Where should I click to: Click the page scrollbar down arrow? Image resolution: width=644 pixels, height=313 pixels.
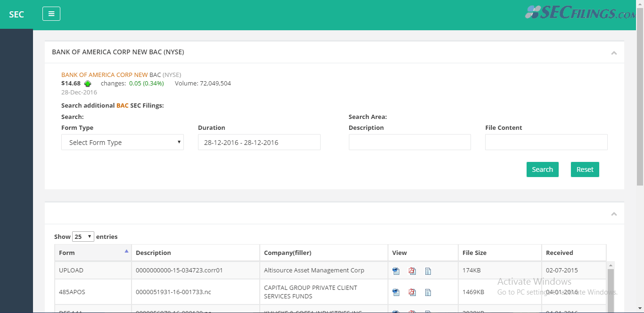coord(640,309)
